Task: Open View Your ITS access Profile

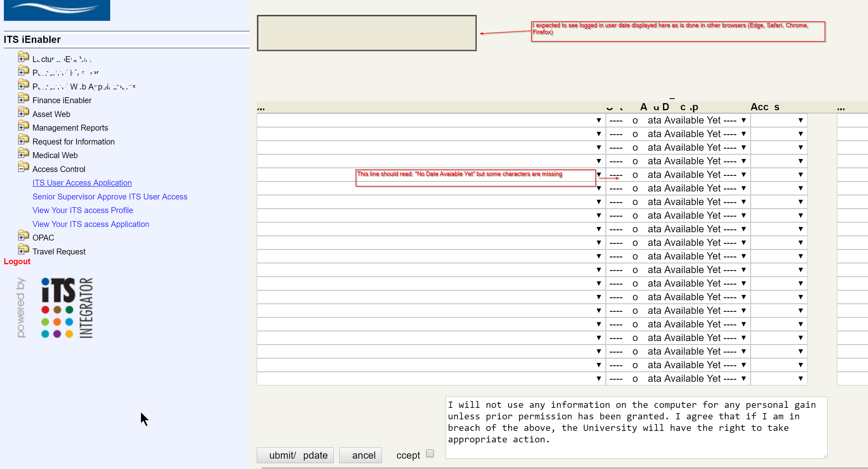Action: click(82, 210)
